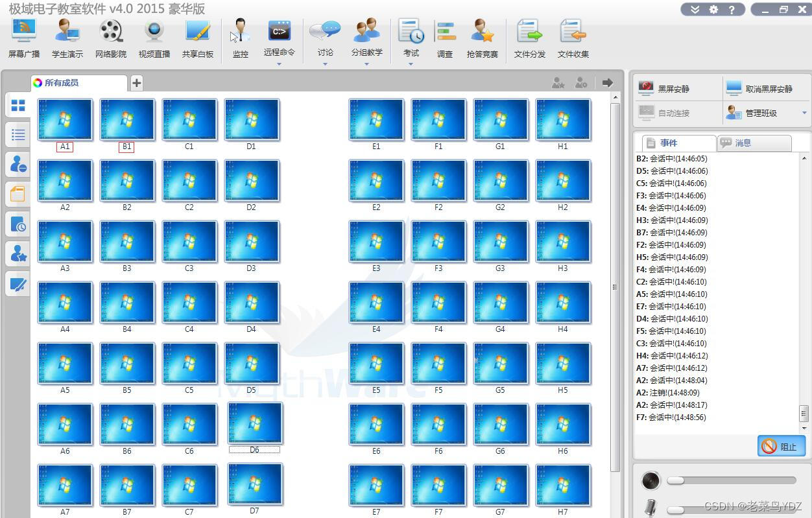Screen dimensions: 812x518
Task: Select student thumbnail D6
Action: click(x=255, y=423)
